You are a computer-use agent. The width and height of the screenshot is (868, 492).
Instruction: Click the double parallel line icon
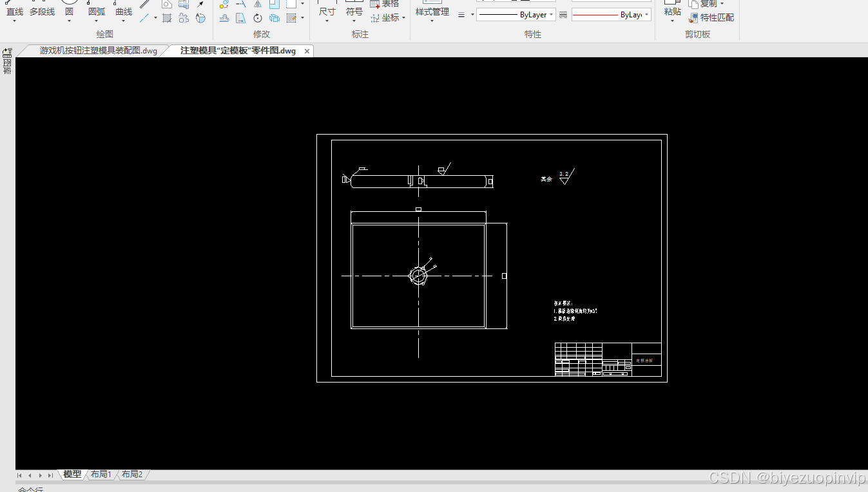[145, 4]
